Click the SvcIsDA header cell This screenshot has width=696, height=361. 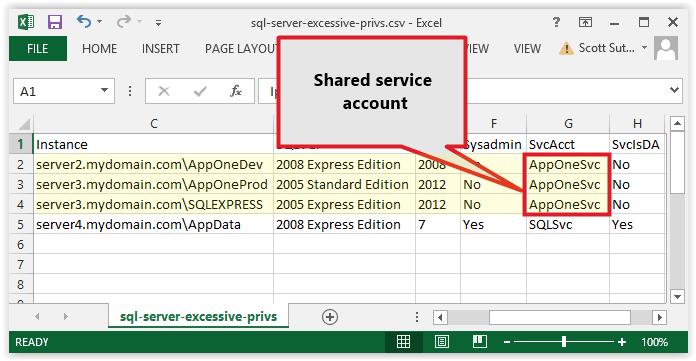pyautogui.click(x=638, y=144)
